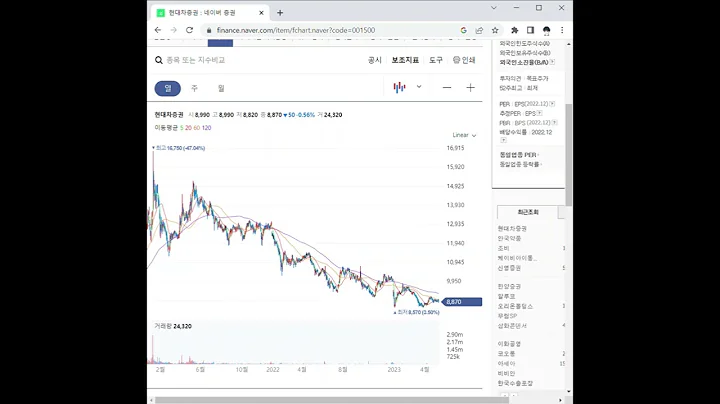
Task: Open the 보조지표 indicators menu
Action: 405,60
